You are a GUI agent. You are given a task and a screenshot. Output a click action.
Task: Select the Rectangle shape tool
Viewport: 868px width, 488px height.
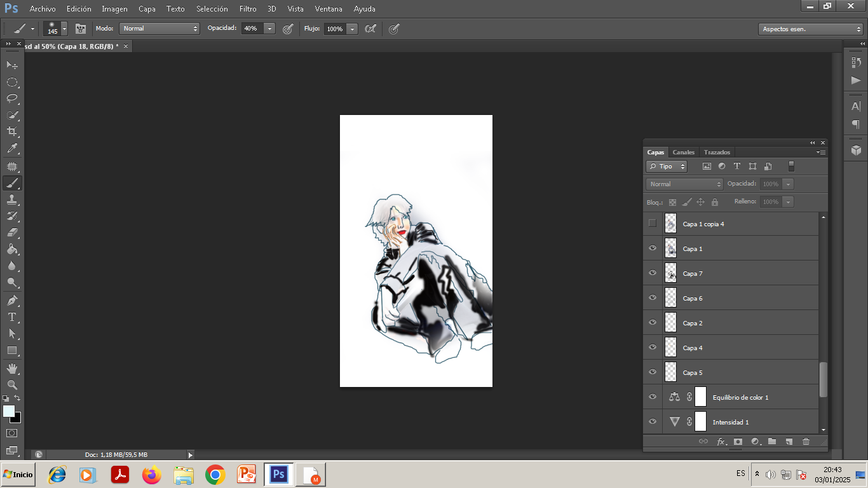12,350
